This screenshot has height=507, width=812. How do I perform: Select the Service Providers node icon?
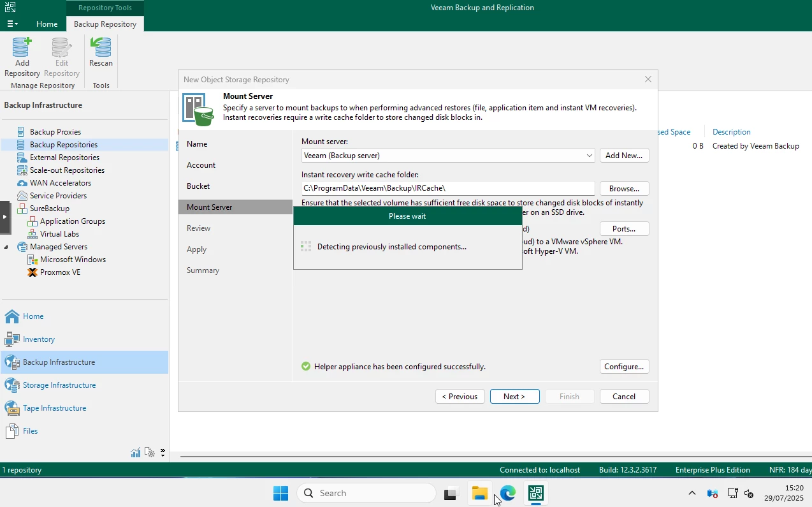pyautogui.click(x=21, y=196)
